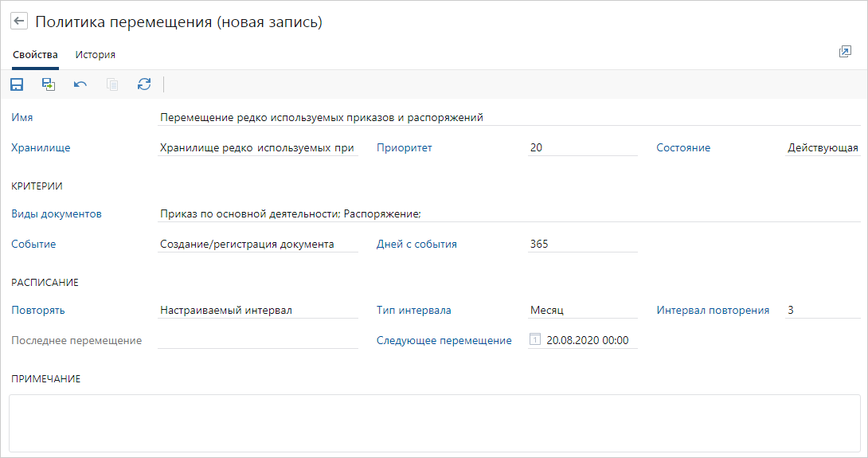Click the Виды документов label link

pos(57,213)
